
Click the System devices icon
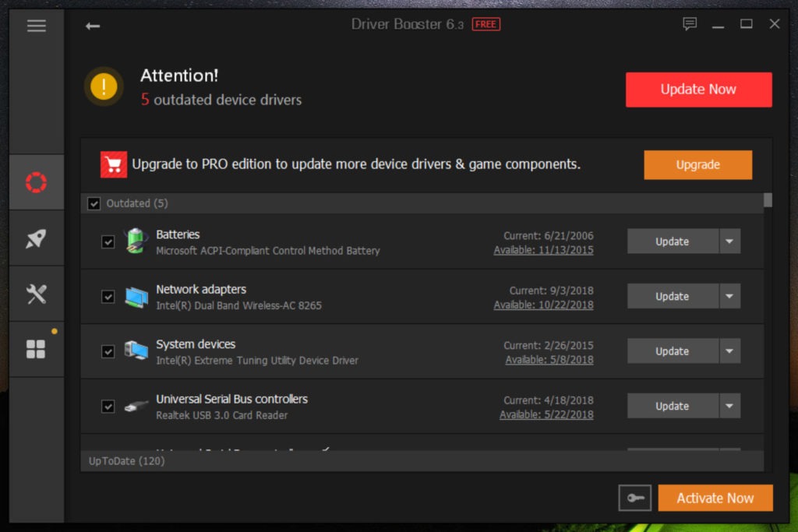point(136,351)
